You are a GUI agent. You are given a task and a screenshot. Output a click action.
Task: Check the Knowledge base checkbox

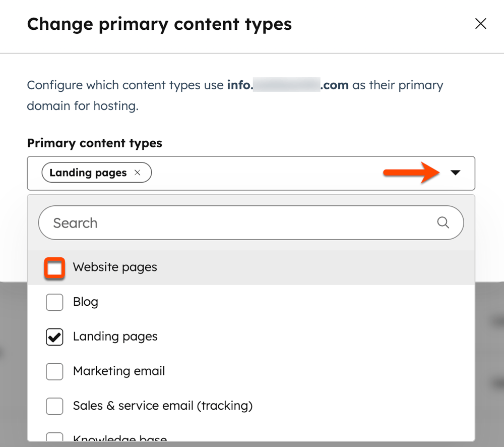coord(54,438)
